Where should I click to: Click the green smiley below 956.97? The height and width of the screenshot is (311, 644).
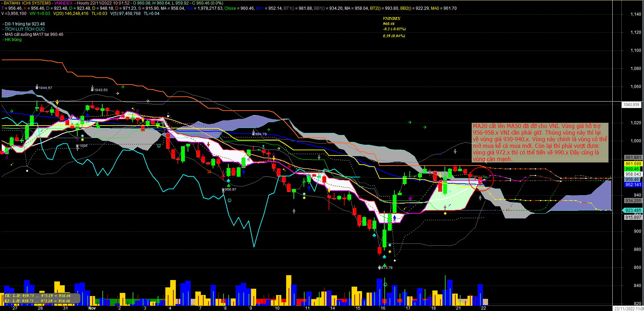click(x=229, y=200)
